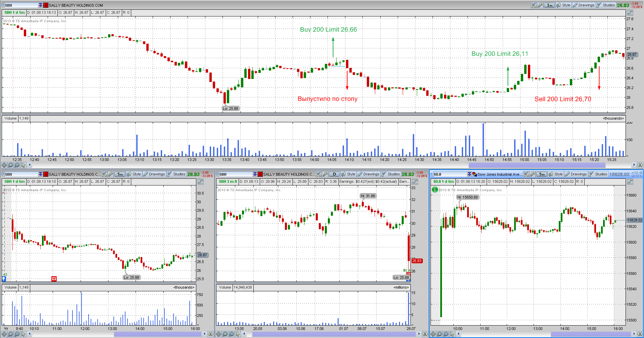This screenshot has width=644, height=338.
Task: Click zoom in magnifier under the $DJI chart
Action: (x=440, y=334)
